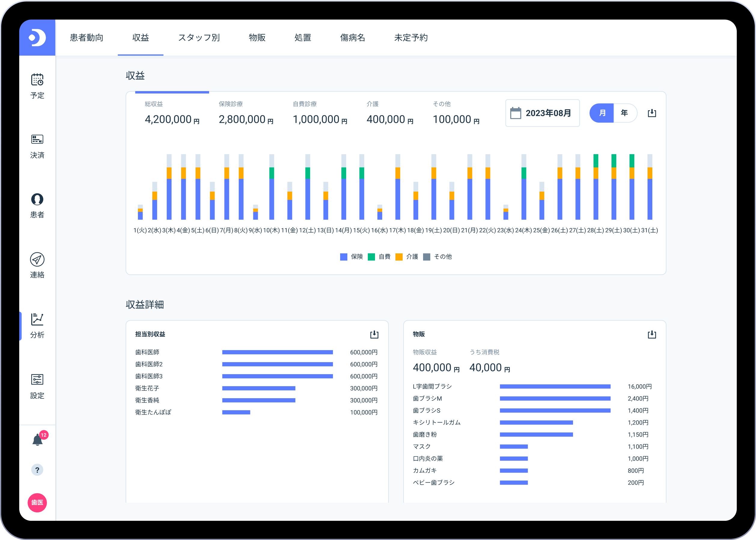Open the 2023年08月 date picker

tap(542, 113)
